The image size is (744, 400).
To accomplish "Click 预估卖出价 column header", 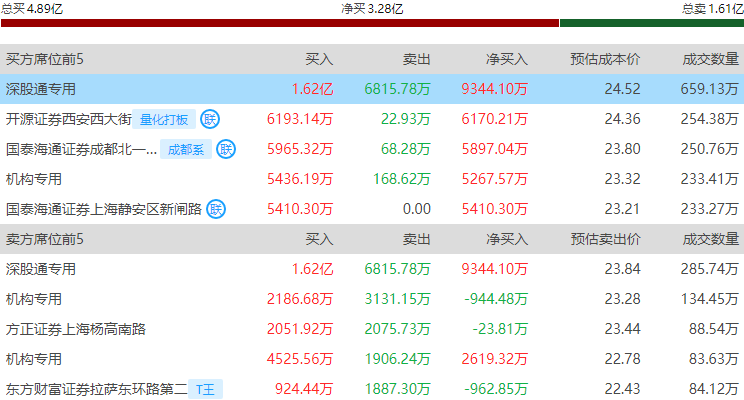I will [605, 239].
